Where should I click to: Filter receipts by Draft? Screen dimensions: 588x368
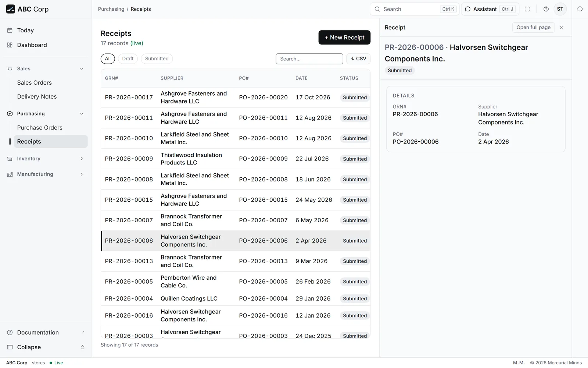coord(128,59)
